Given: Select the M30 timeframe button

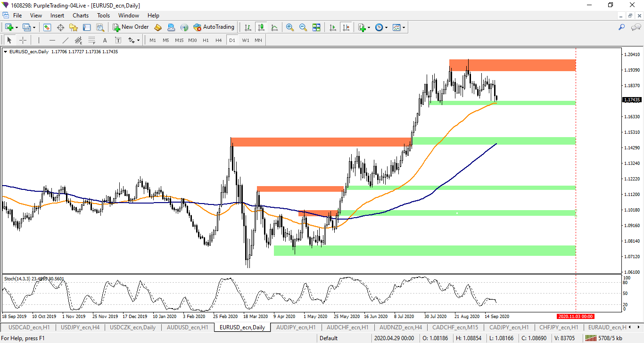Looking at the screenshot, I should [192, 40].
